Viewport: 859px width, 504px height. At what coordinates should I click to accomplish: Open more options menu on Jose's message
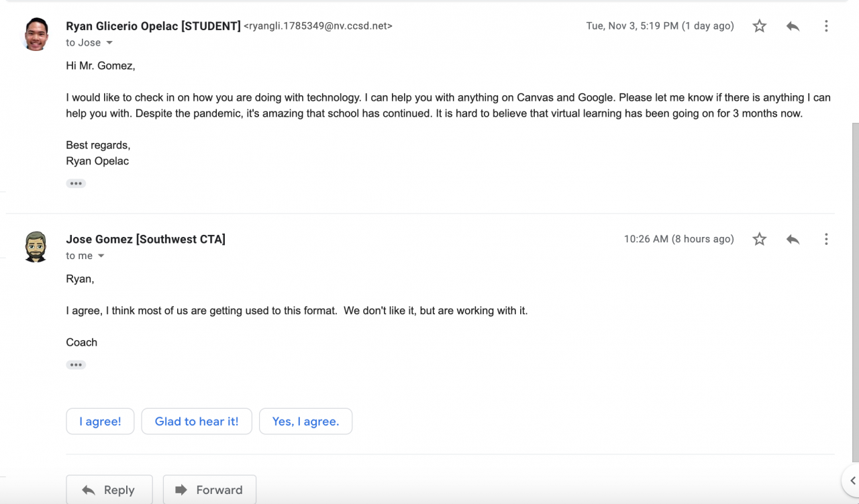[x=826, y=239]
